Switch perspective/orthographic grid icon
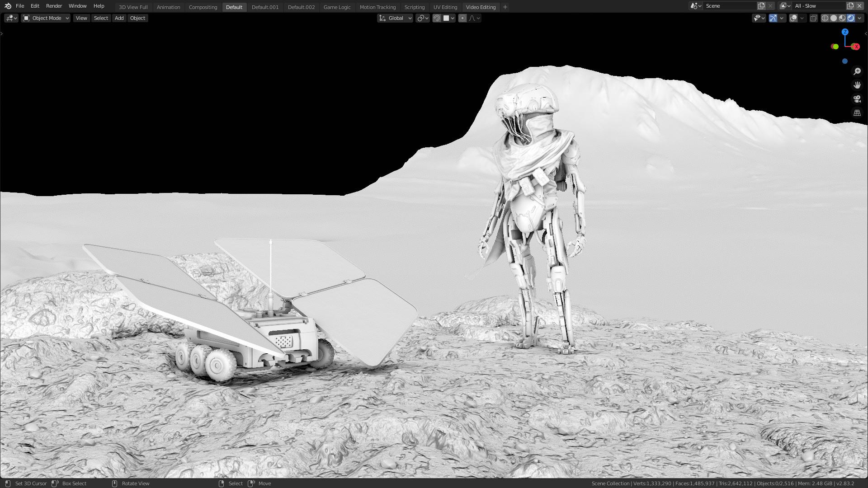This screenshot has width=868, height=488. coord(857,113)
